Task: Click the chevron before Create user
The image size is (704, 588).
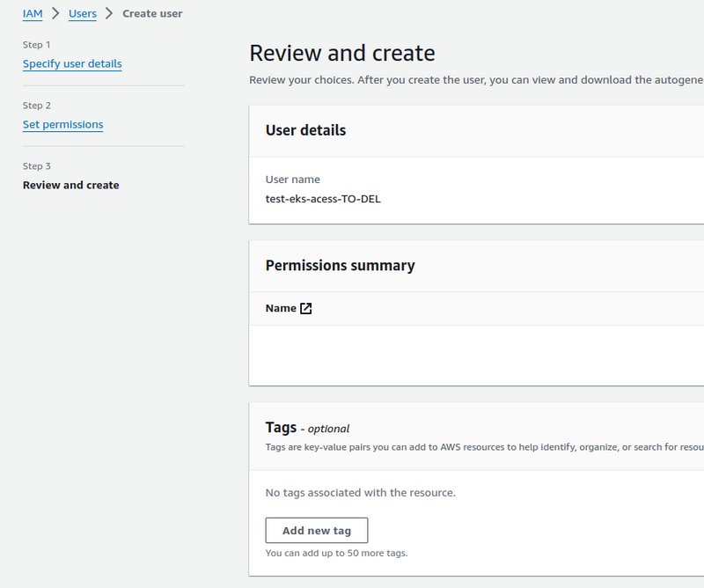Action: click(109, 14)
